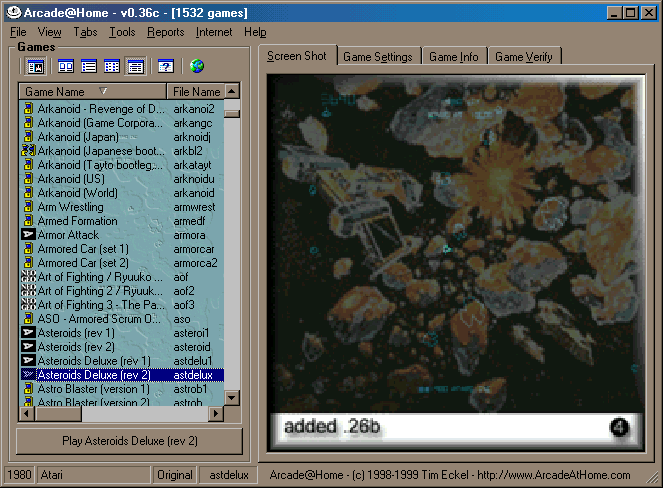Viewport: 663px width, 488px height.
Task: Switch to the Game Info tab
Action: [x=454, y=57]
